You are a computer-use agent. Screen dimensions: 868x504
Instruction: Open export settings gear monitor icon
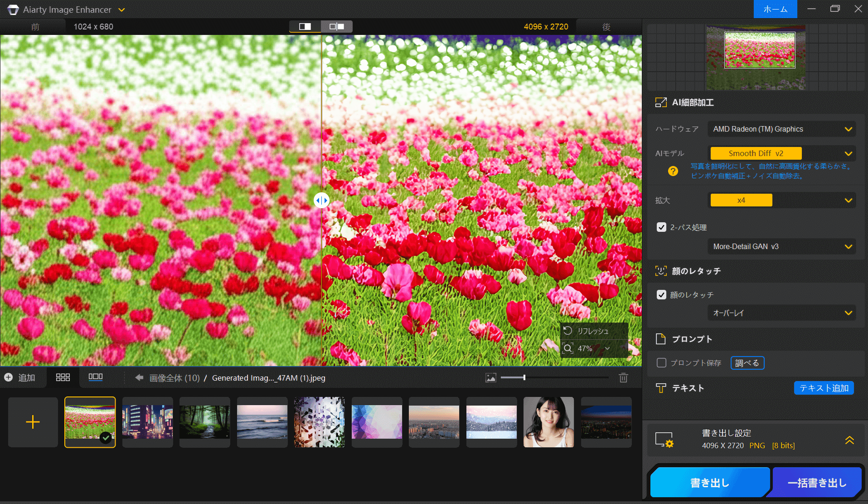(x=664, y=440)
